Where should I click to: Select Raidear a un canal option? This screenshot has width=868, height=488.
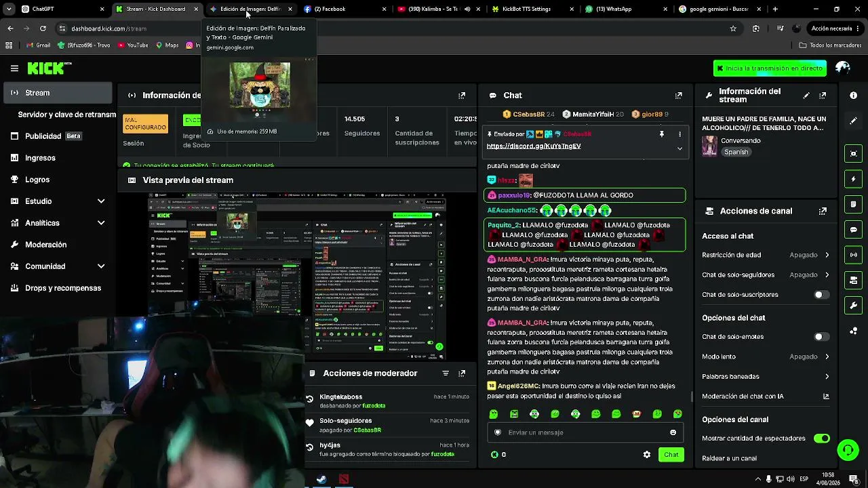[x=729, y=459]
